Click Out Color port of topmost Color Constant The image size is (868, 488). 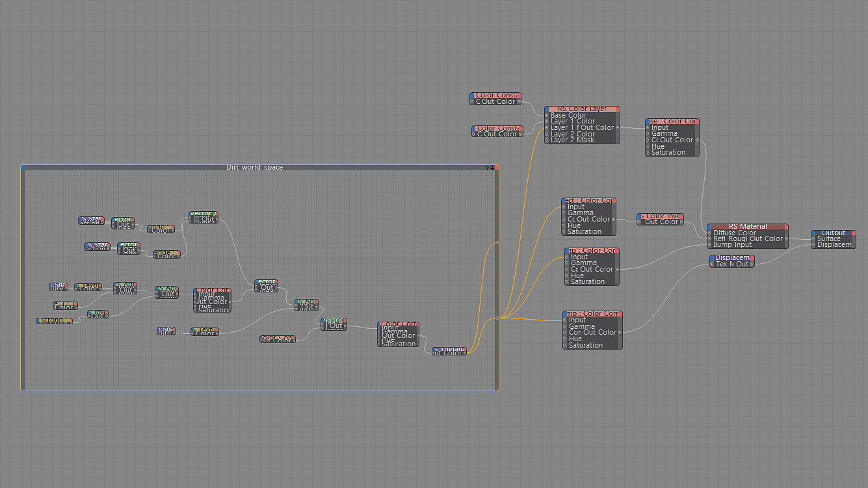(x=519, y=101)
